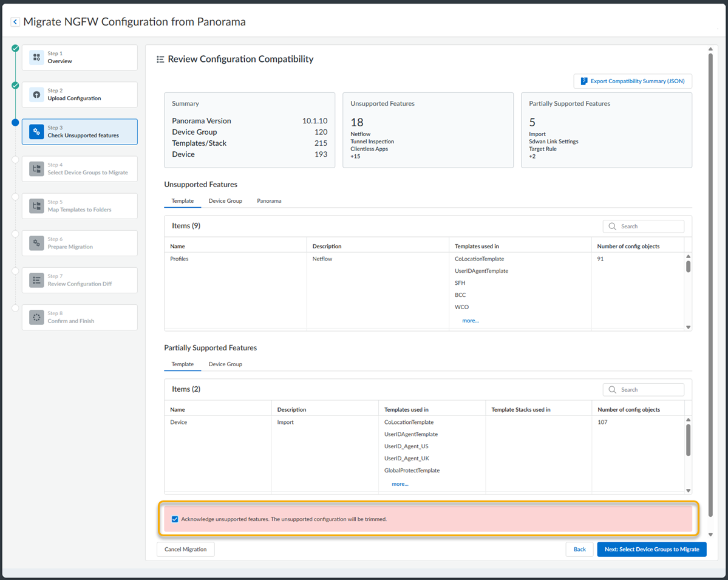
Task: Click Export Compatibility Summary (JSON) button
Action: [633, 81]
